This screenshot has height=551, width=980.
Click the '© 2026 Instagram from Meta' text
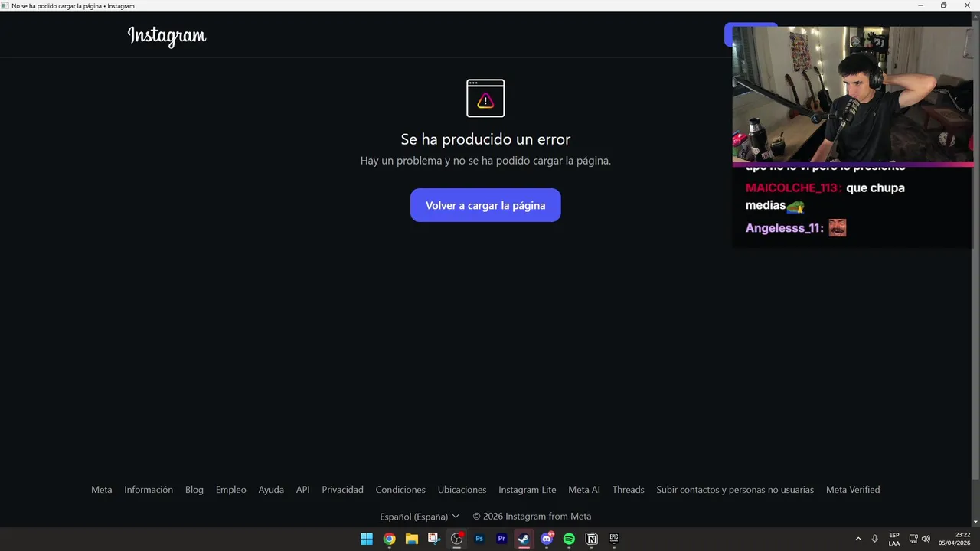[x=532, y=517]
